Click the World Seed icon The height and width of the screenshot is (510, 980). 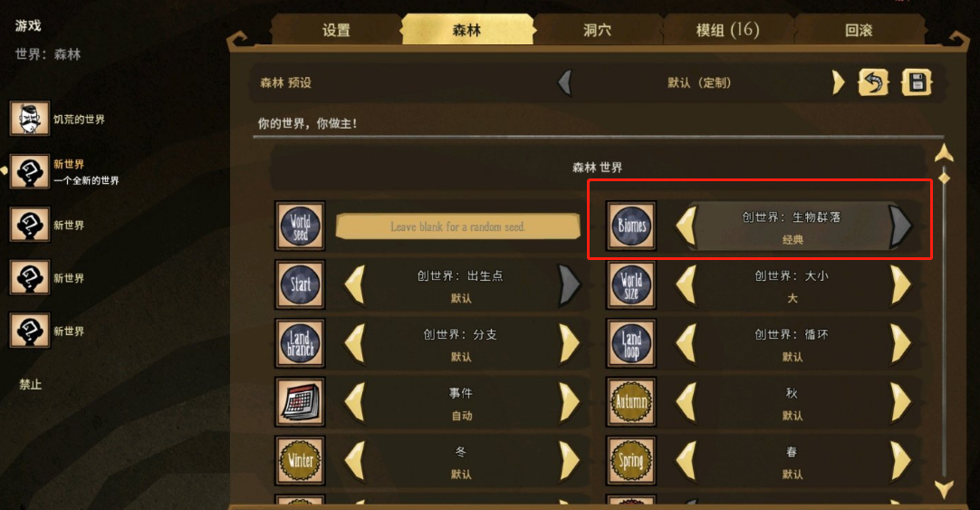pyautogui.click(x=300, y=226)
